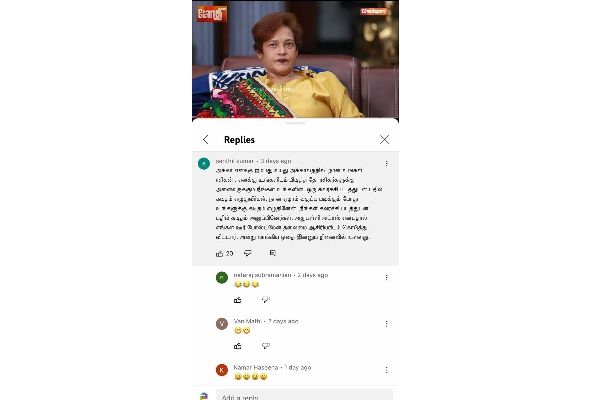Viewport: 600px width, 400px height.
Task: Tap the reply icon on the top comment
Action: point(273,253)
